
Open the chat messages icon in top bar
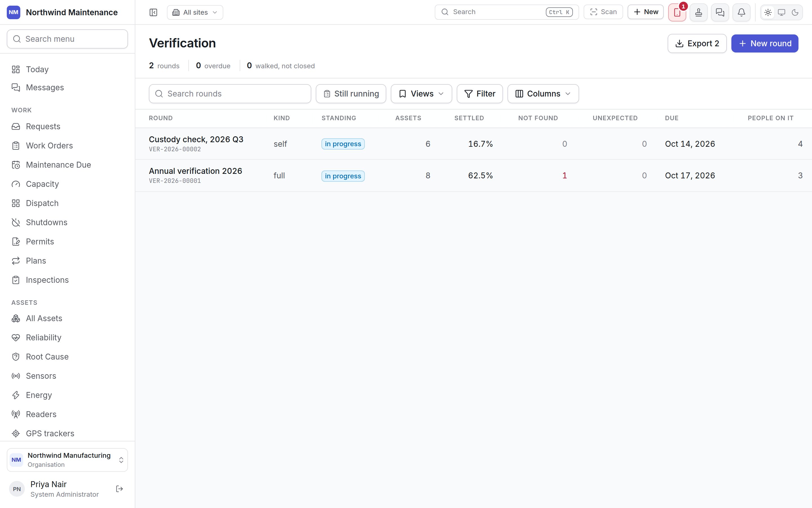click(x=720, y=12)
